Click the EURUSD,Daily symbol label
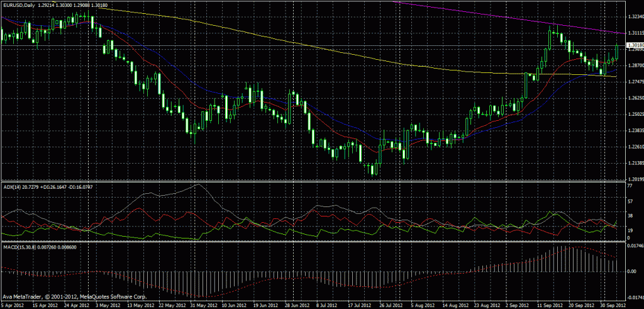The width and height of the screenshot is (644, 309). pyautogui.click(x=18, y=4)
